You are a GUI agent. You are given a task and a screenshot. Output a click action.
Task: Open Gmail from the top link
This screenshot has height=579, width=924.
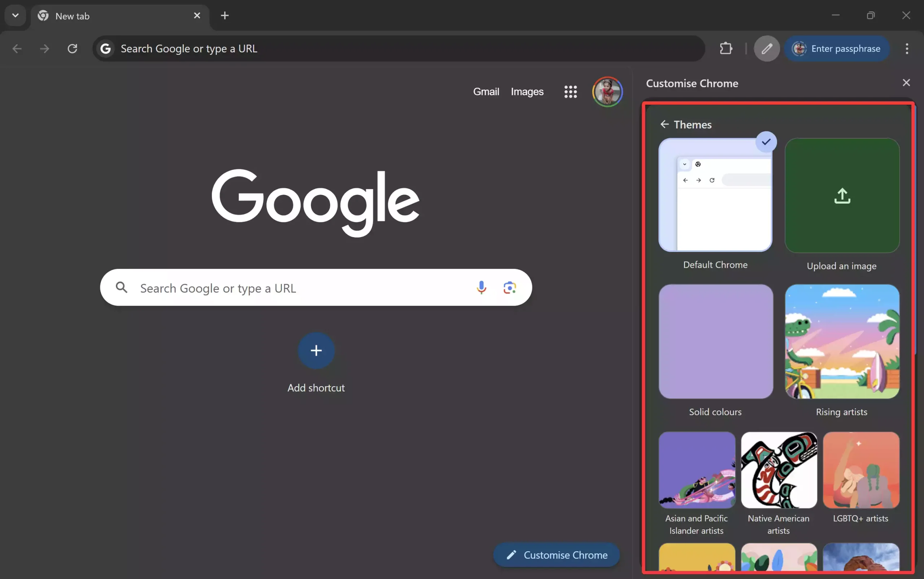pos(486,92)
